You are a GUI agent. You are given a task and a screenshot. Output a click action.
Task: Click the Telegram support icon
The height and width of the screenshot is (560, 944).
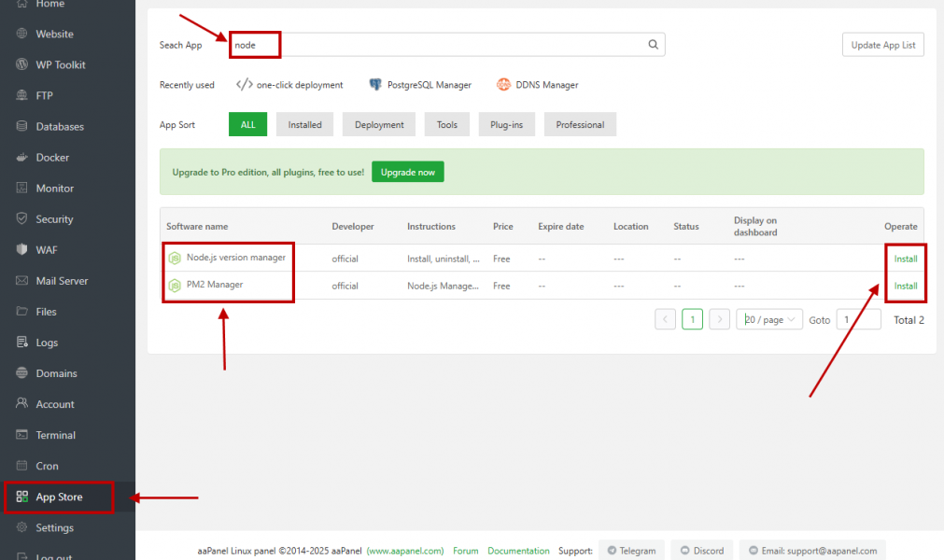[x=612, y=551]
